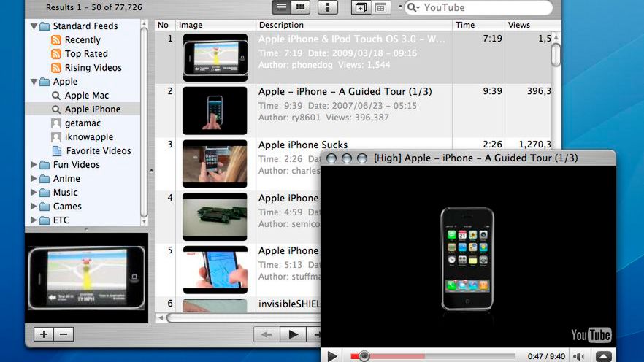644x362 pixels.
Task: Open Favorite Videos playlist
Action: [x=99, y=151]
